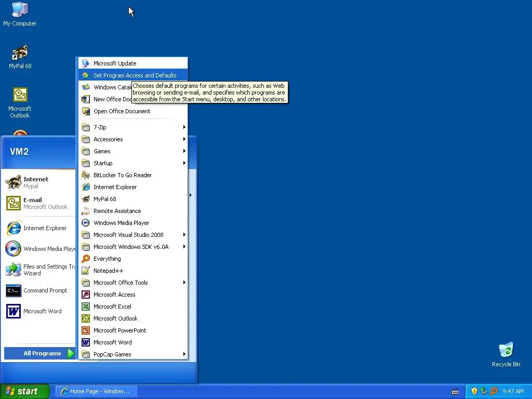Expand the Startup submenu arrow
Viewport: 532px width, 399px height.
tap(184, 163)
